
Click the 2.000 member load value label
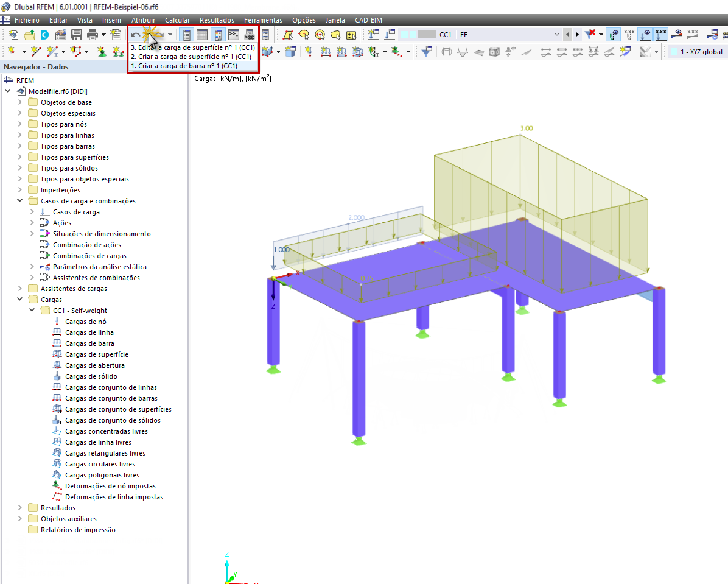tap(357, 217)
